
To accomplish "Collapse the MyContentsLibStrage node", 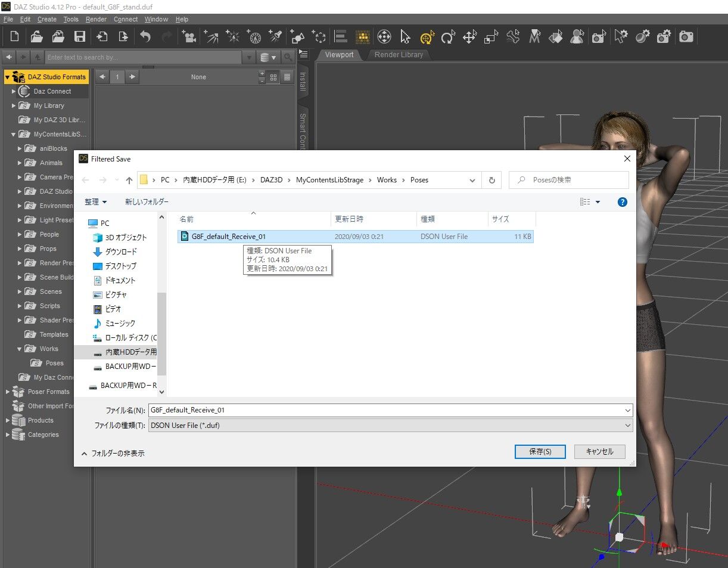I will pyautogui.click(x=14, y=134).
